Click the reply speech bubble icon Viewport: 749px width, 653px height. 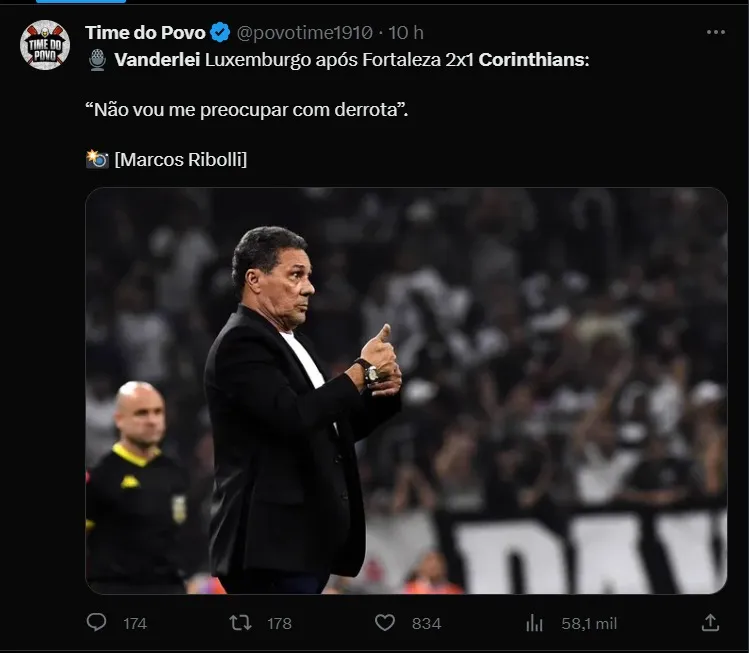(96, 622)
